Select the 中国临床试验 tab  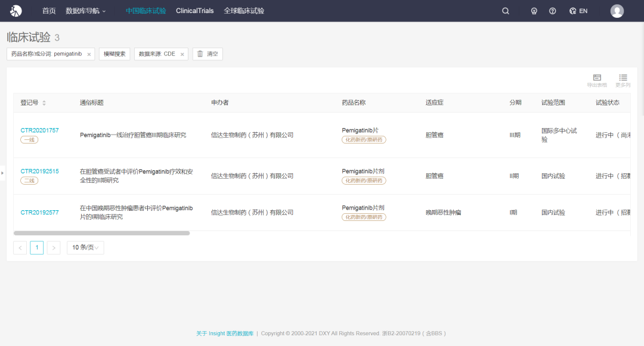click(146, 11)
